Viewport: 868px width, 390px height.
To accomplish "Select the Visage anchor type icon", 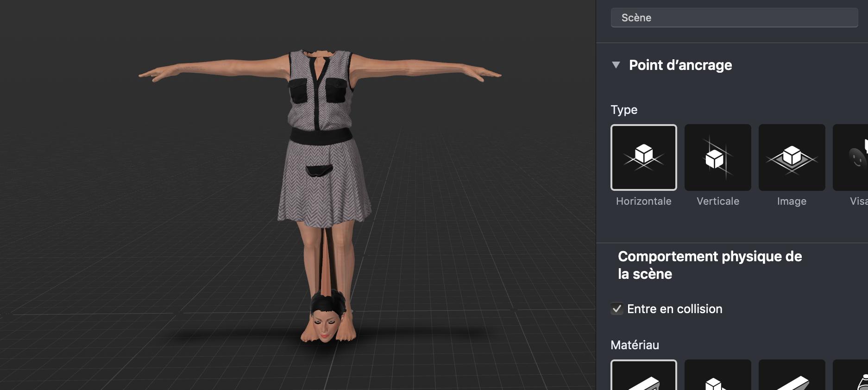I will 850,157.
